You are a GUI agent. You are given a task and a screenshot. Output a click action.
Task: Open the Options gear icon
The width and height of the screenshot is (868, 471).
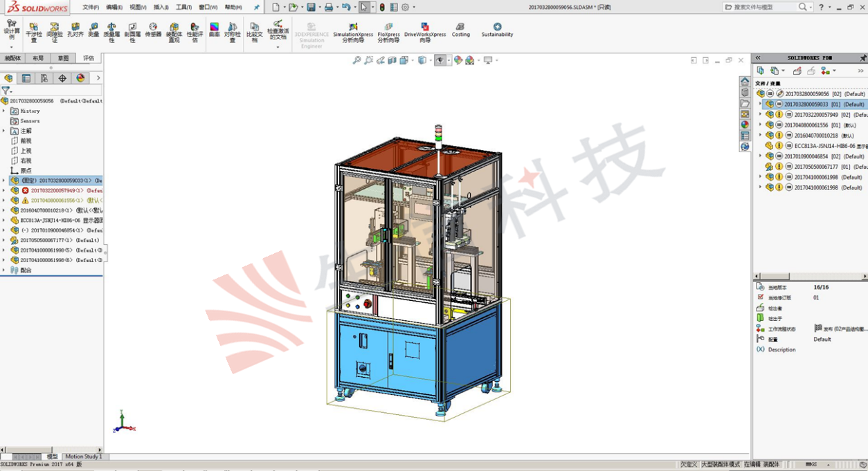(x=406, y=7)
